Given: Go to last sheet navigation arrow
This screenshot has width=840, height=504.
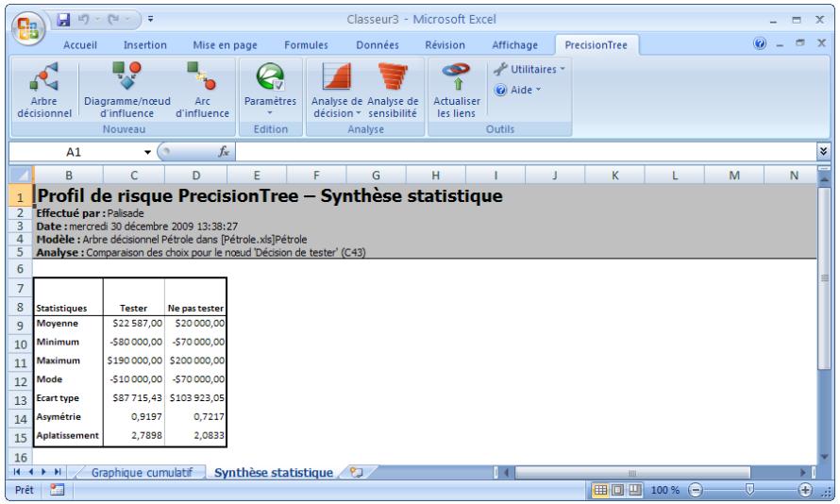Looking at the screenshot, I should (58, 472).
